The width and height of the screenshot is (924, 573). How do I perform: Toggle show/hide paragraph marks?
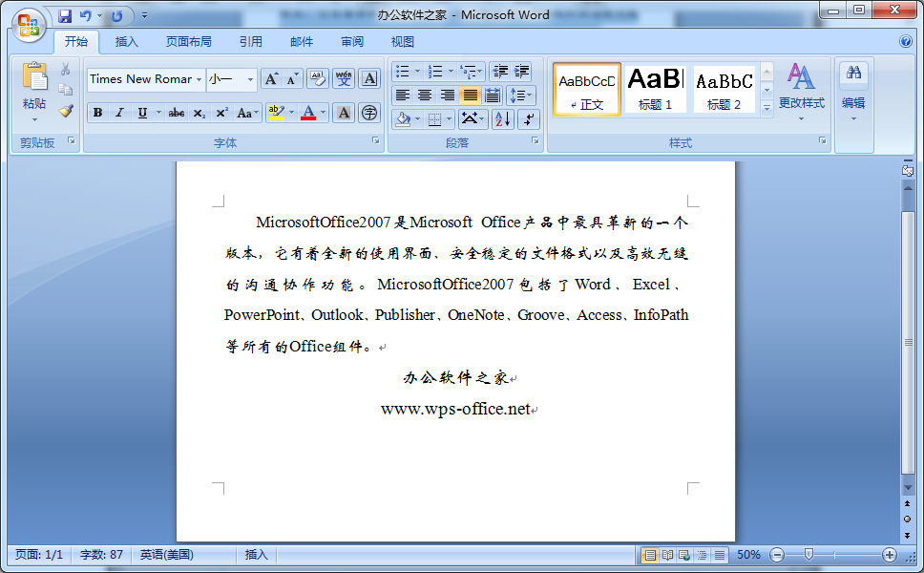pos(529,119)
